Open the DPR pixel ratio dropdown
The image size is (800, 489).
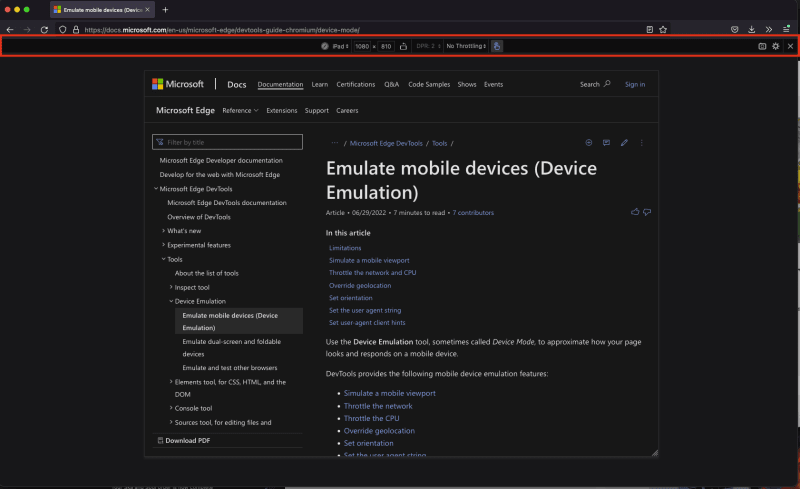pyautogui.click(x=428, y=46)
